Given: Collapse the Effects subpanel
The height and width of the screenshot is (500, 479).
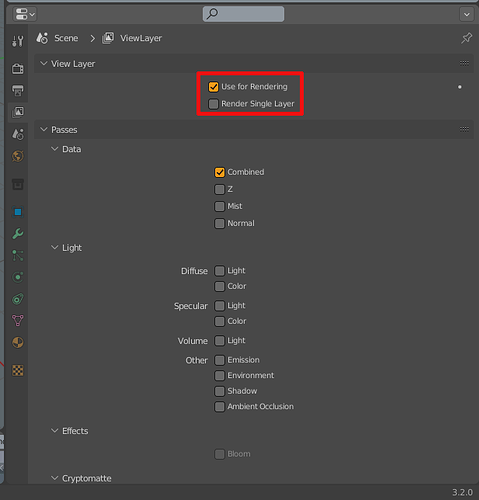Looking at the screenshot, I should click(x=55, y=430).
